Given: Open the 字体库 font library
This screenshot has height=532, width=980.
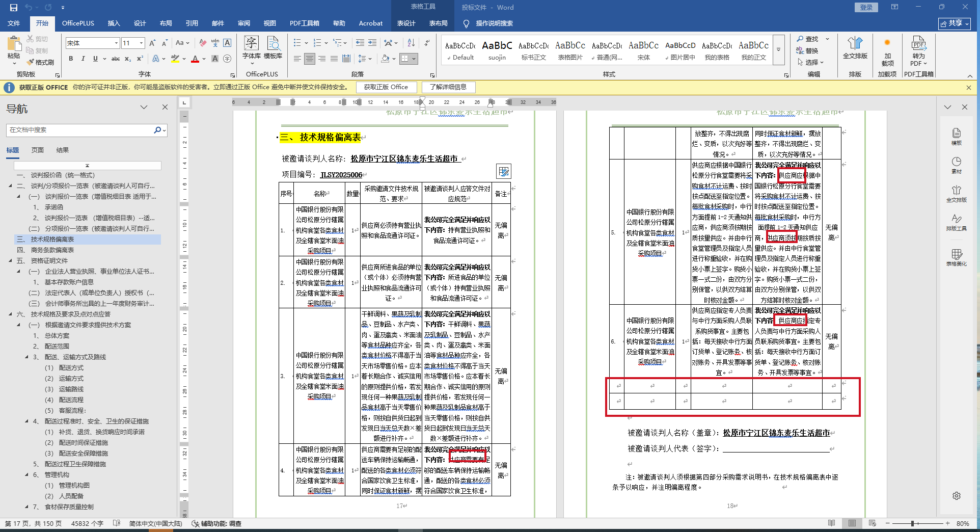Looking at the screenshot, I should [251, 47].
